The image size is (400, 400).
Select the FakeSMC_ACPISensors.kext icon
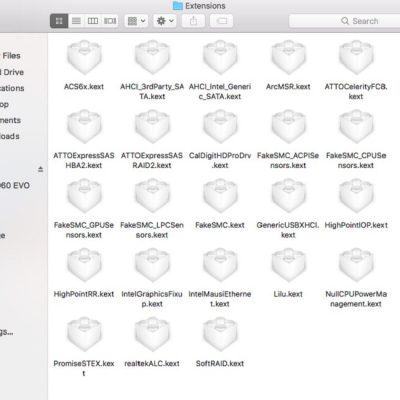pyautogui.click(x=288, y=127)
